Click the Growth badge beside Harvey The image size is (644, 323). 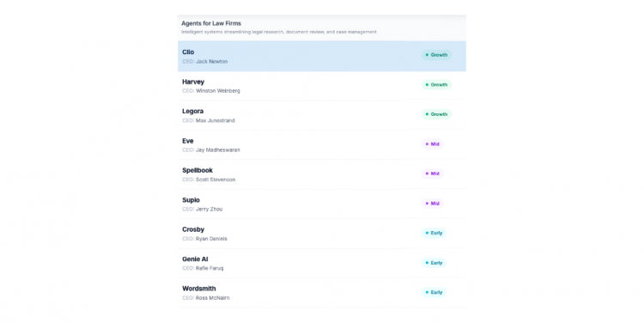point(436,85)
